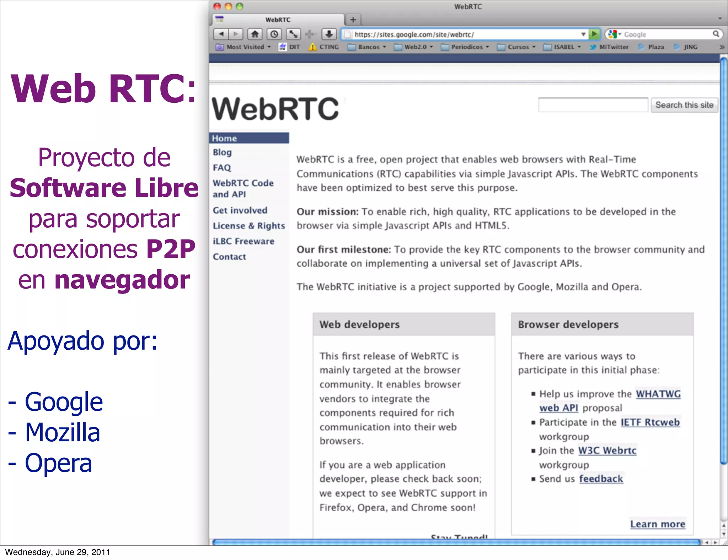
Task: Click the scroll-right arrow at page bottom
Action: click(716, 542)
